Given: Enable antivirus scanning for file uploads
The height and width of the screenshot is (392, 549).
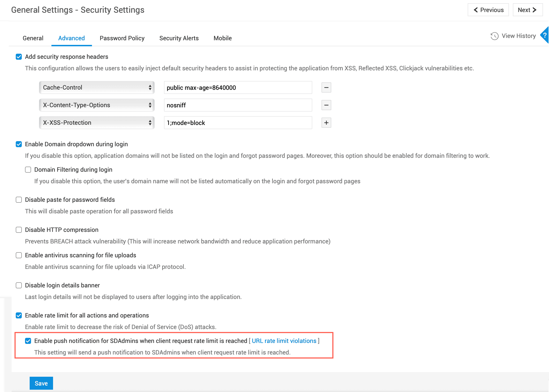Looking at the screenshot, I should 19,255.
